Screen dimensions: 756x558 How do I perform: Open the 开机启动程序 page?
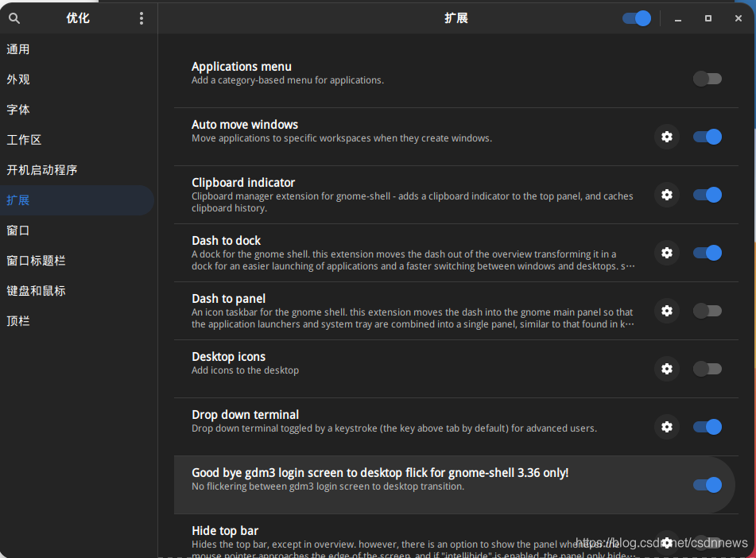click(42, 170)
